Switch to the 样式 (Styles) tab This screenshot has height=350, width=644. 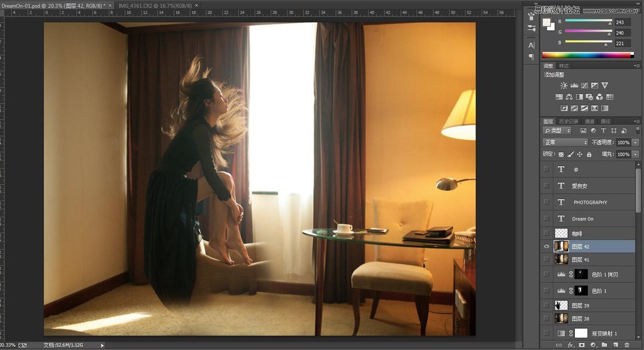[x=564, y=65]
